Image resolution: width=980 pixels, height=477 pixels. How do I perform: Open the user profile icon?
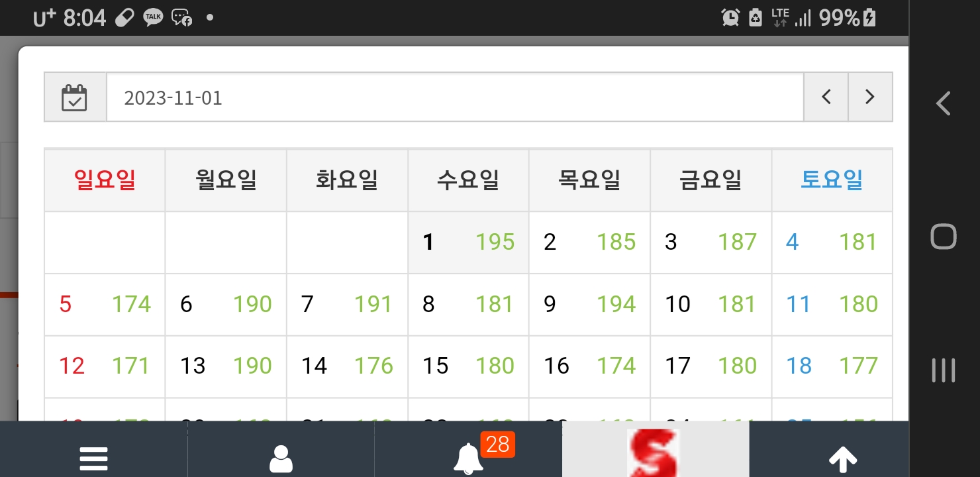tap(281, 458)
